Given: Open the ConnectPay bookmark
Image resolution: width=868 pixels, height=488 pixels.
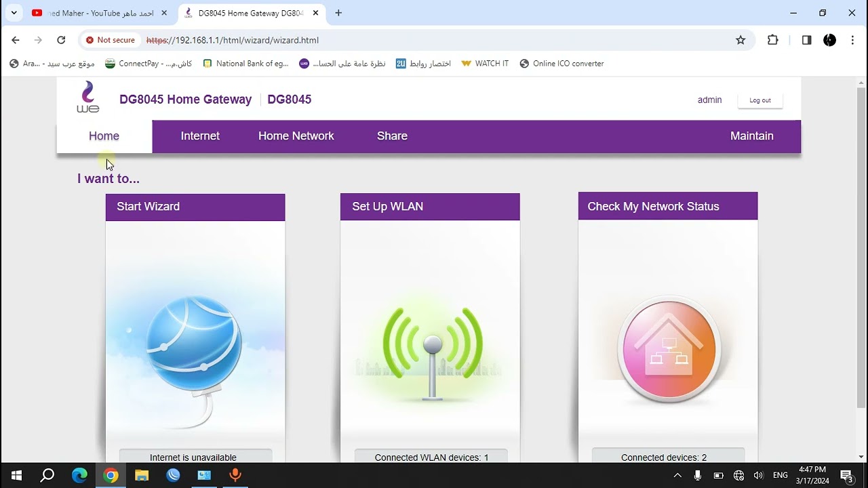Looking at the screenshot, I should (x=149, y=64).
